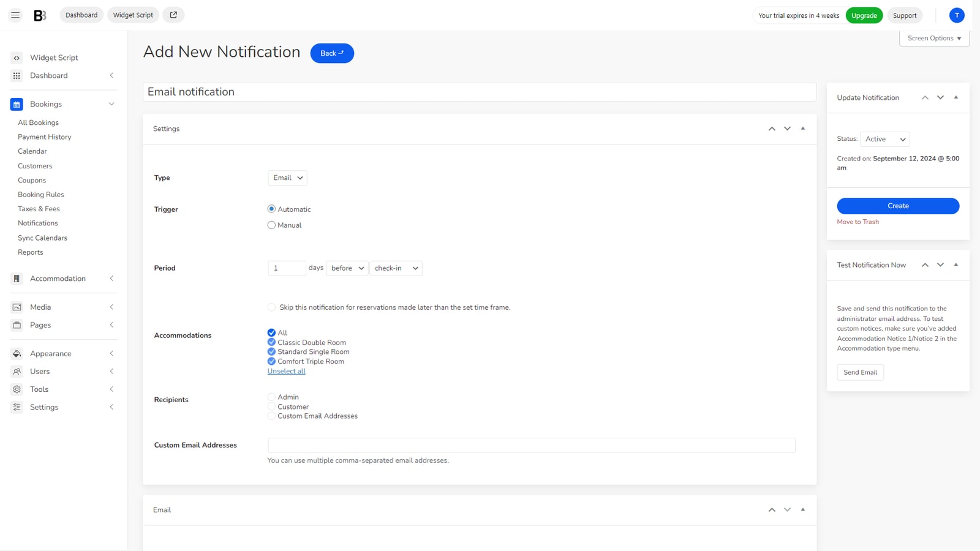Select the Manual trigger option

coord(271,225)
